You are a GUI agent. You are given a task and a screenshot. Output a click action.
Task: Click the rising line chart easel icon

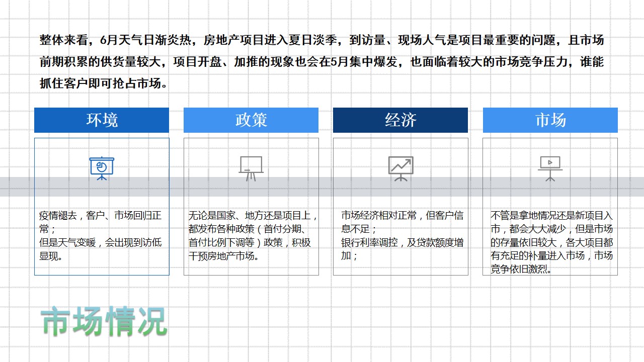400,168
